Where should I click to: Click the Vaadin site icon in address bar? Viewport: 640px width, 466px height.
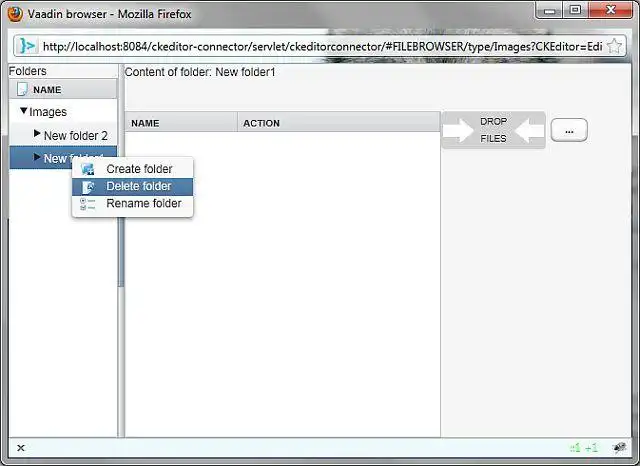click(28, 46)
